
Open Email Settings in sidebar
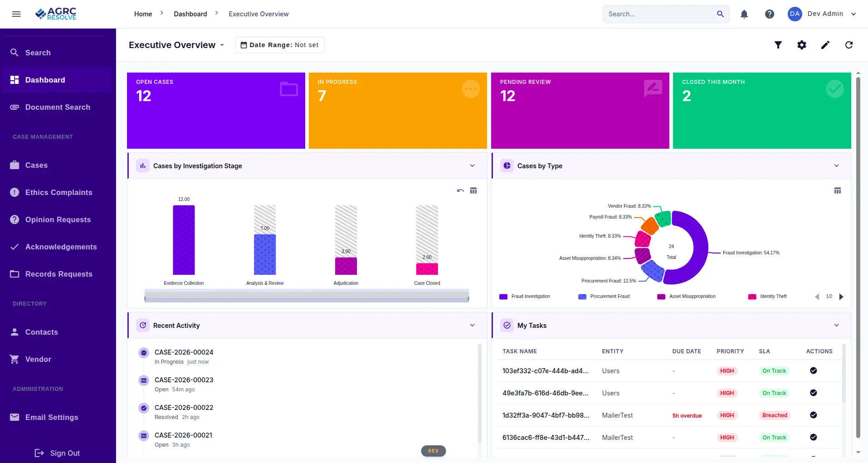point(56,418)
